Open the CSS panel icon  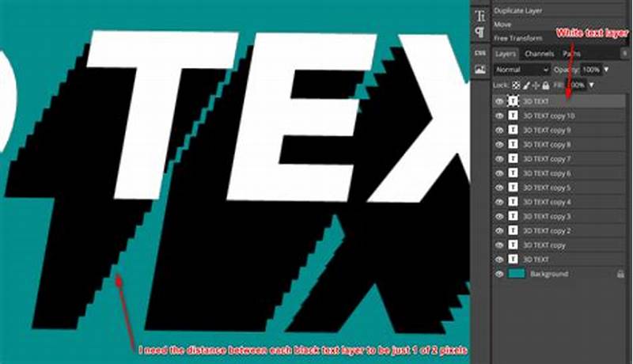[x=480, y=53]
